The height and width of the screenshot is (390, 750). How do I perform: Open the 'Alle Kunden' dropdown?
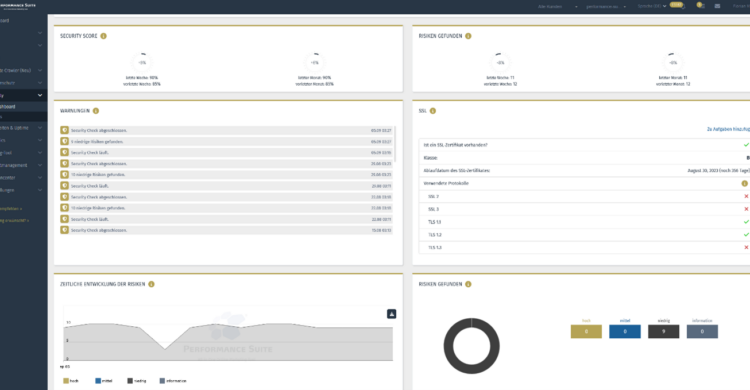[558, 7]
